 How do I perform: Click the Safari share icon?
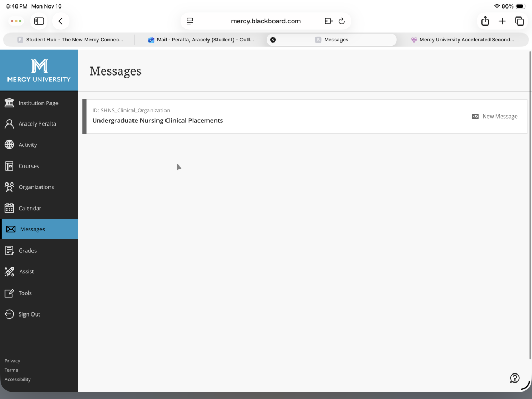point(485,21)
